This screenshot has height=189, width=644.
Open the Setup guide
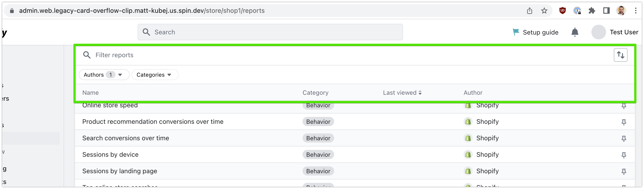click(536, 32)
